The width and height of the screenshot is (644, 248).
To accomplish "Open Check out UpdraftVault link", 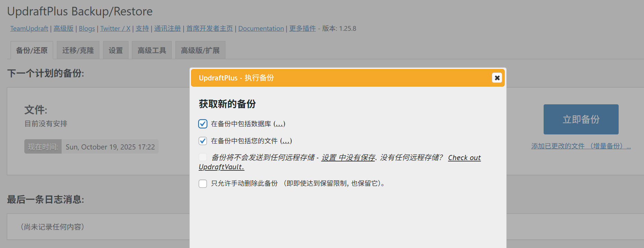I will click(340, 162).
